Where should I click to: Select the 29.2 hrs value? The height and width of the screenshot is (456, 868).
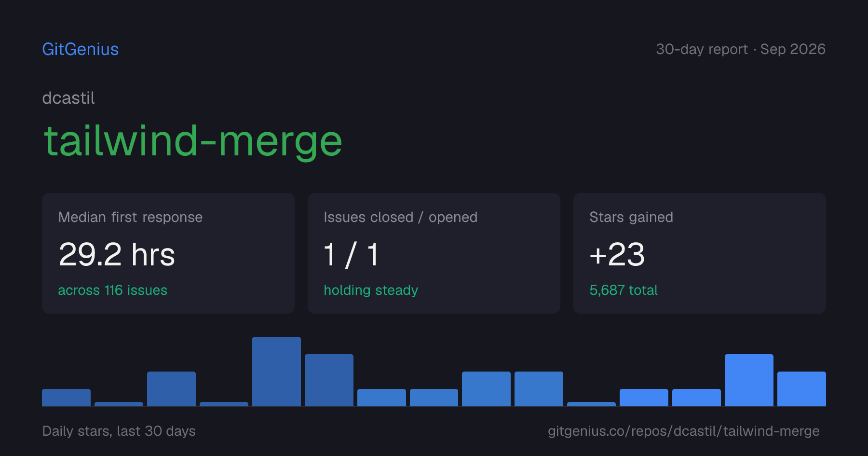pyautogui.click(x=117, y=254)
